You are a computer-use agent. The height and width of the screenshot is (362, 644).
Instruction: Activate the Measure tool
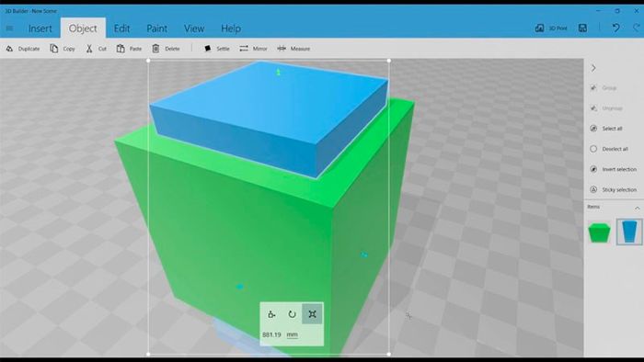point(293,49)
